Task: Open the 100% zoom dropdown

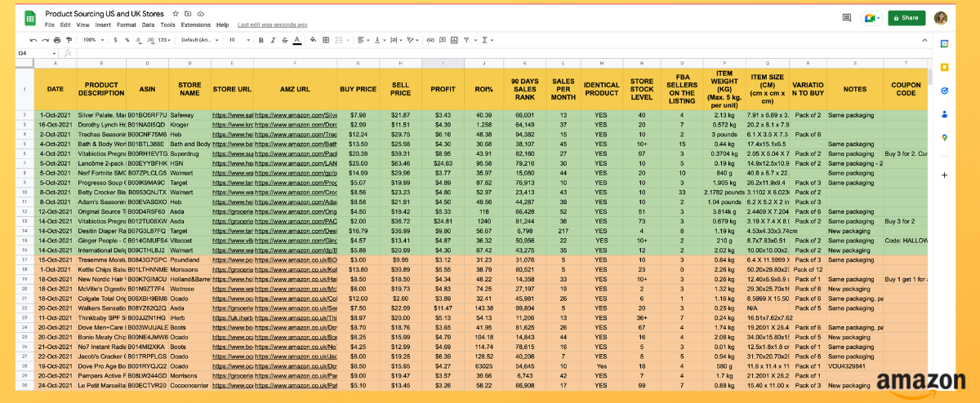Action: (93, 39)
